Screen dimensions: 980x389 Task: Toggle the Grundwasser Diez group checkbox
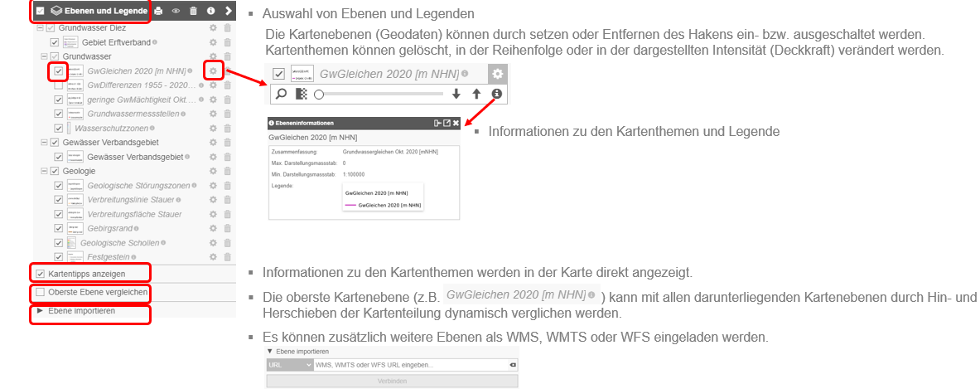coord(51,28)
